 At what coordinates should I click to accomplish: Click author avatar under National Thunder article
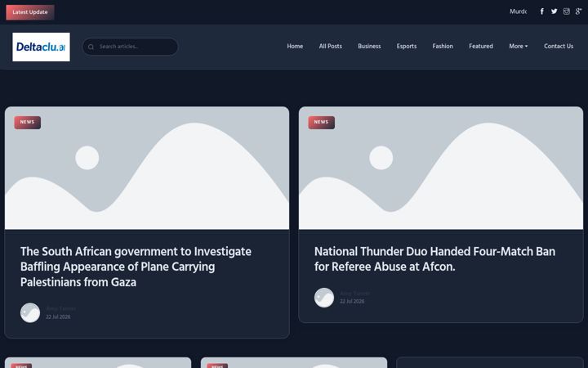(x=324, y=298)
